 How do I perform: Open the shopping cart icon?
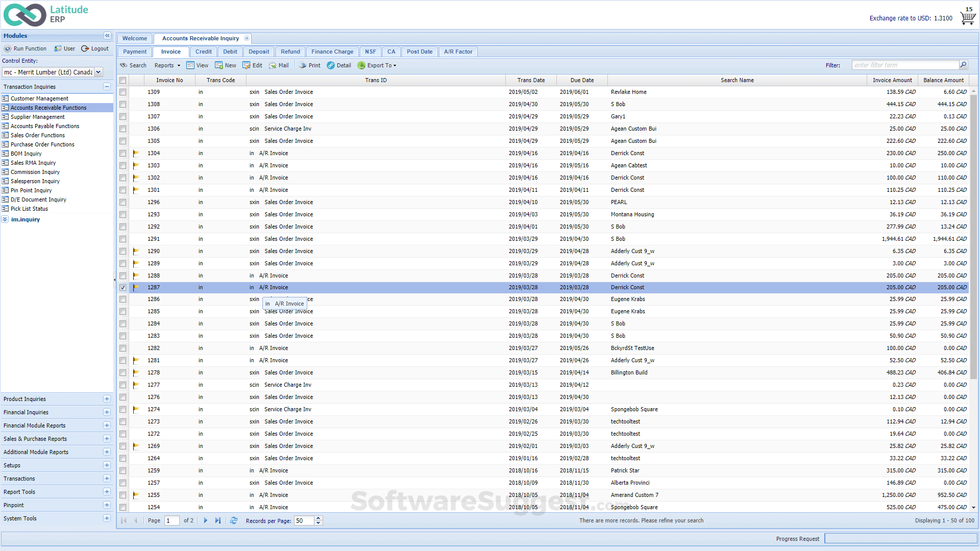point(967,18)
